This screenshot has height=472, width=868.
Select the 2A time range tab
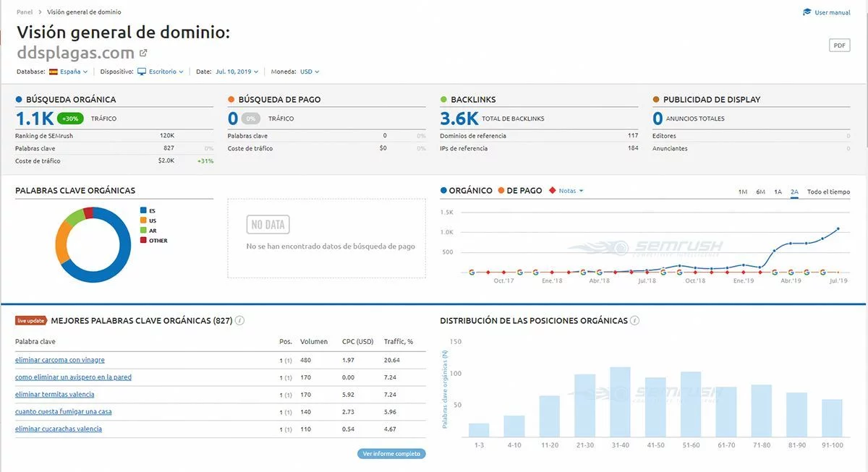794,192
